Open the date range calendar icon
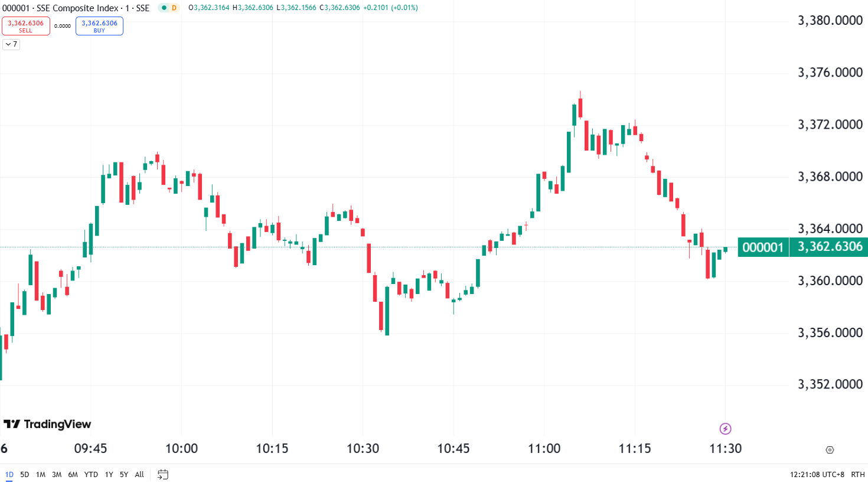 pyautogui.click(x=163, y=474)
